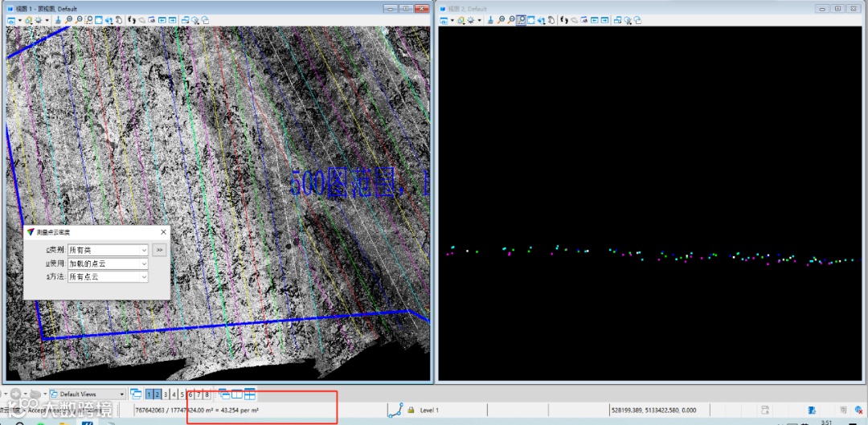Click Update View brush icon in View 2
Screen dimensions: 868x425
coord(490,20)
